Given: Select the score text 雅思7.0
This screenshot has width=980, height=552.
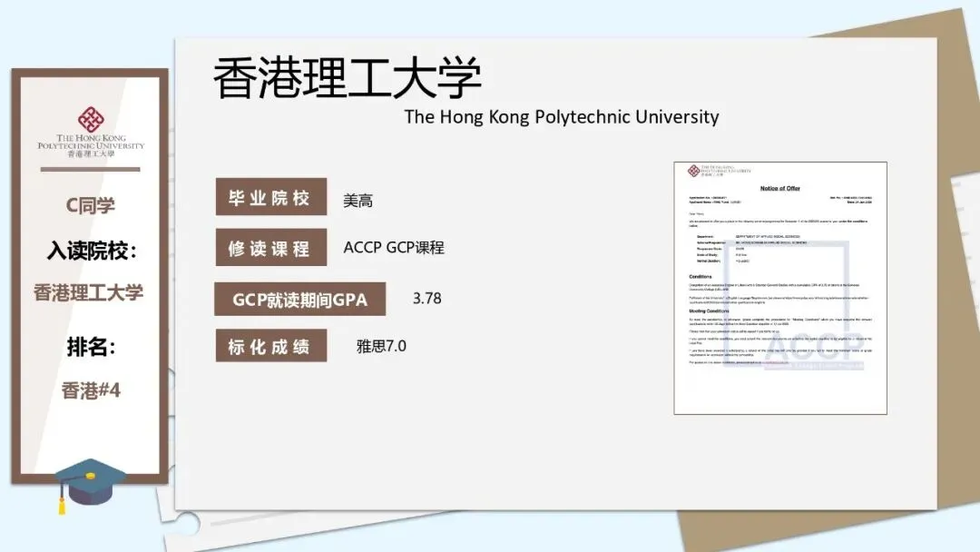Looking at the screenshot, I should 381,346.
